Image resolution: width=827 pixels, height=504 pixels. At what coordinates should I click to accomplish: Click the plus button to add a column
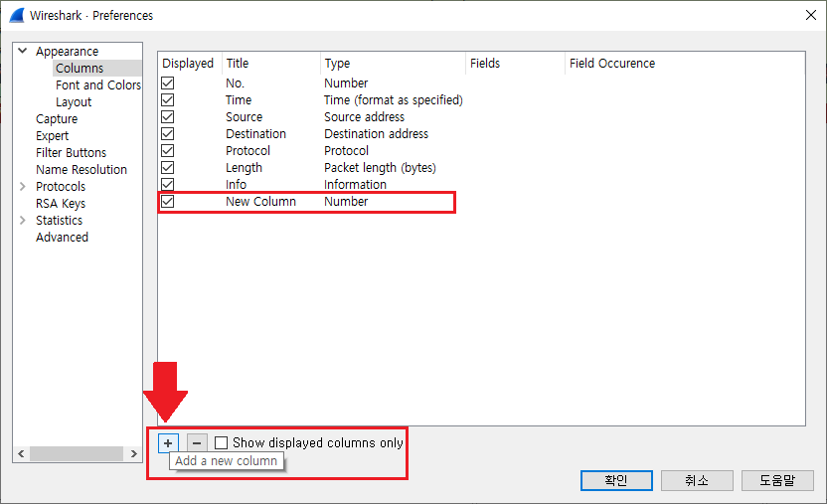point(168,443)
